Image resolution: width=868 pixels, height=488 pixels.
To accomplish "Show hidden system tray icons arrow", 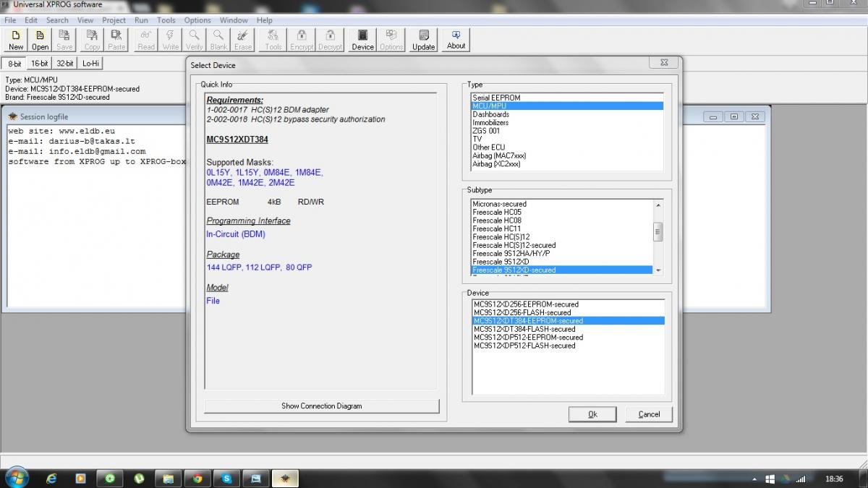I will tap(754, 479).
